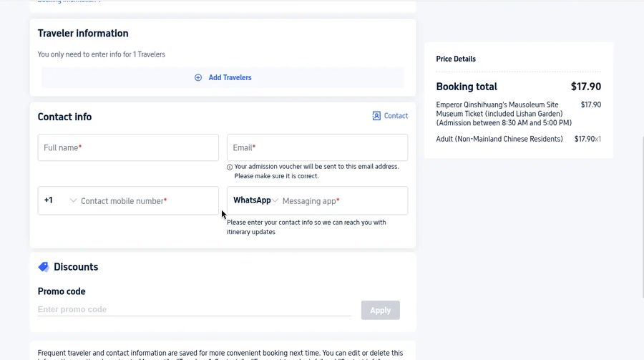Screen dimensions: 644x360
Task: Focus the Full name input field
Action: (x=128, y=147)
